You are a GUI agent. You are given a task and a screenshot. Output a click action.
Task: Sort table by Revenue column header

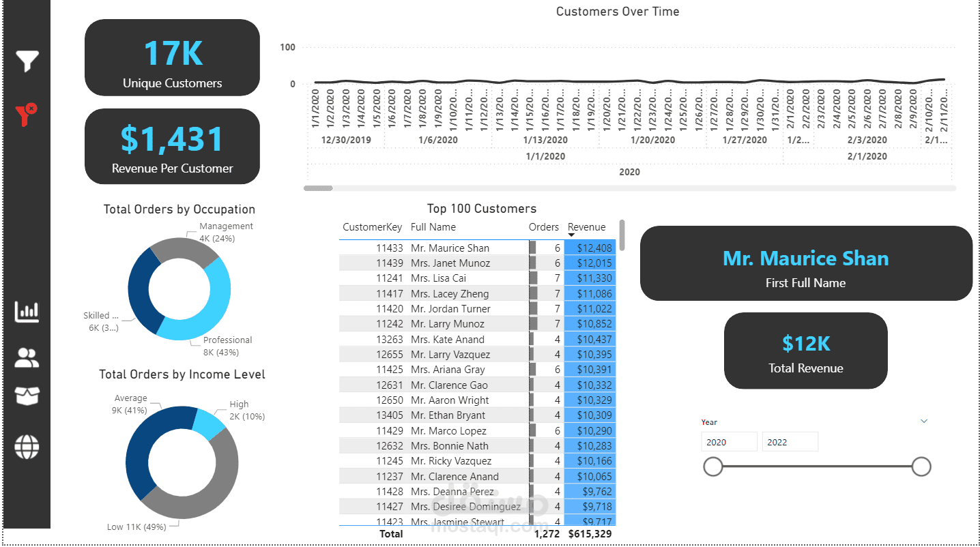pos(587,227)
